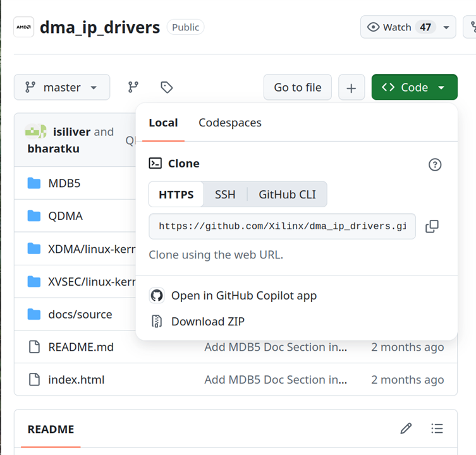Switch to the Codespaces tab
476x455 pixels.
[x=230, y=123]
